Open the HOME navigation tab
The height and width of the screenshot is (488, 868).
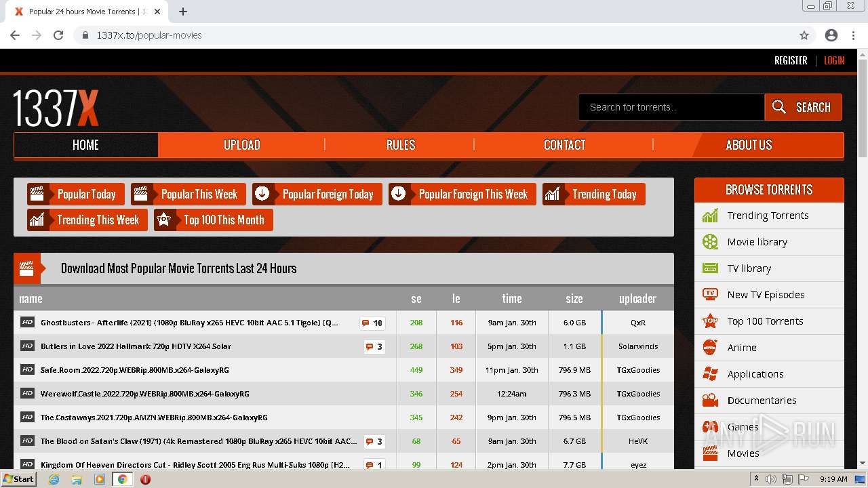click(86, 145)
